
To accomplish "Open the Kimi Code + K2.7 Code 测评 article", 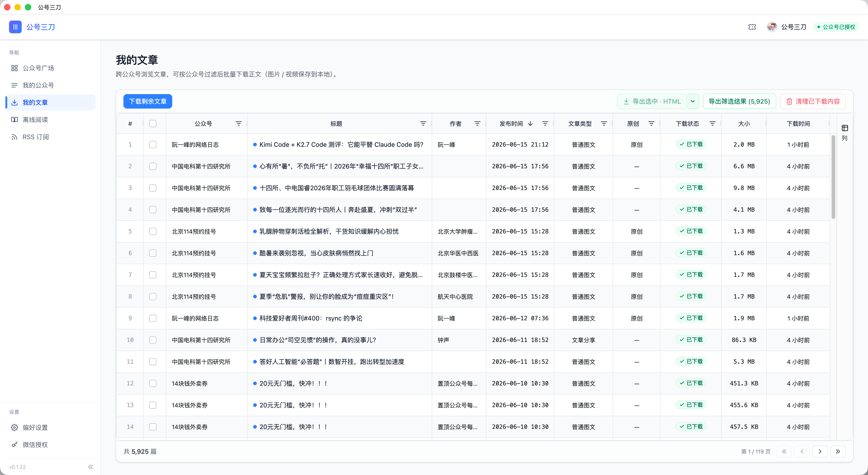I will (341, 145).
